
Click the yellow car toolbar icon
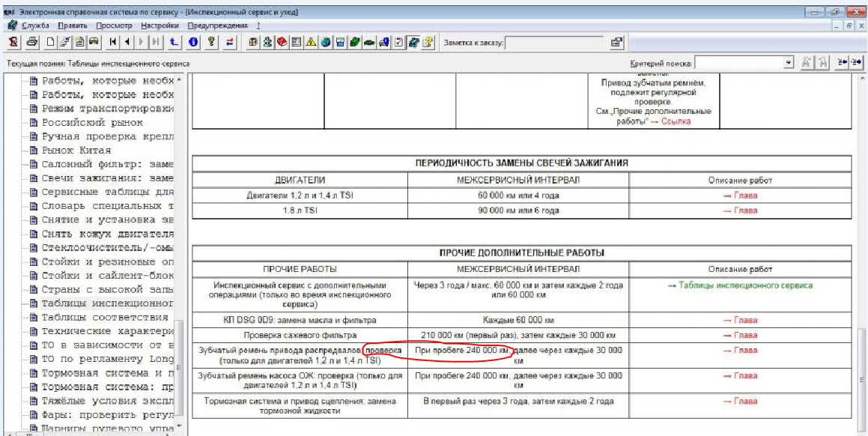click(x=94, y=43)
